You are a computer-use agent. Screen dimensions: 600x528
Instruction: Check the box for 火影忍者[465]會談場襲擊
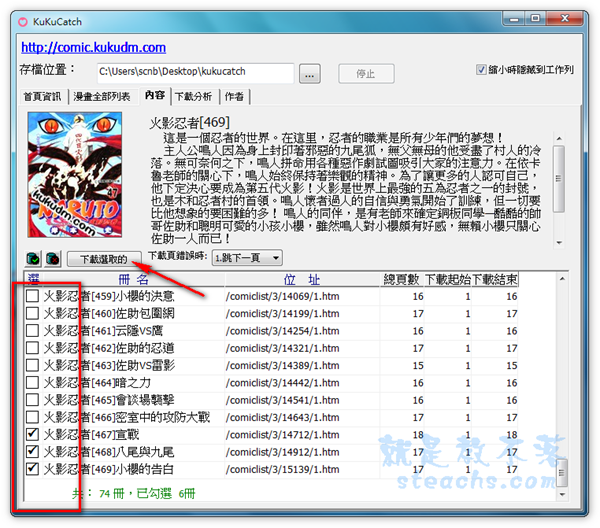click(33, 400)
